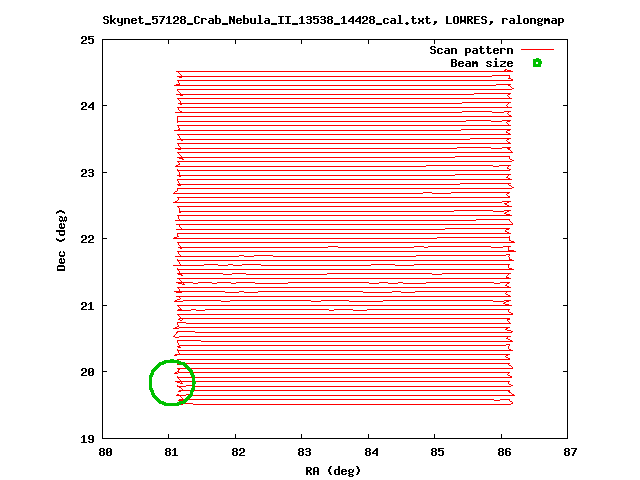The height and width of the screenshot is (480, 640).
Task: Click the 'Beam size' legend label
Action: (x=482, y=63)
